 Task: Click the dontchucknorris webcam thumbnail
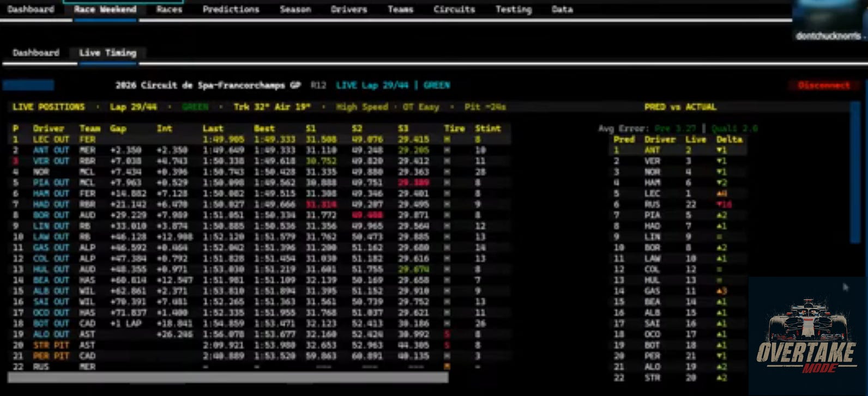829,21
